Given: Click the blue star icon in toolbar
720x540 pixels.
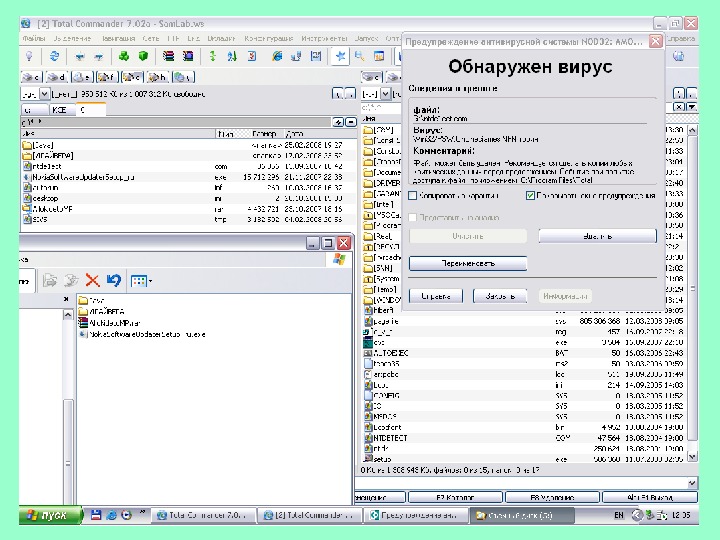Looking at the screenshot, I should (x=341, y=56).
